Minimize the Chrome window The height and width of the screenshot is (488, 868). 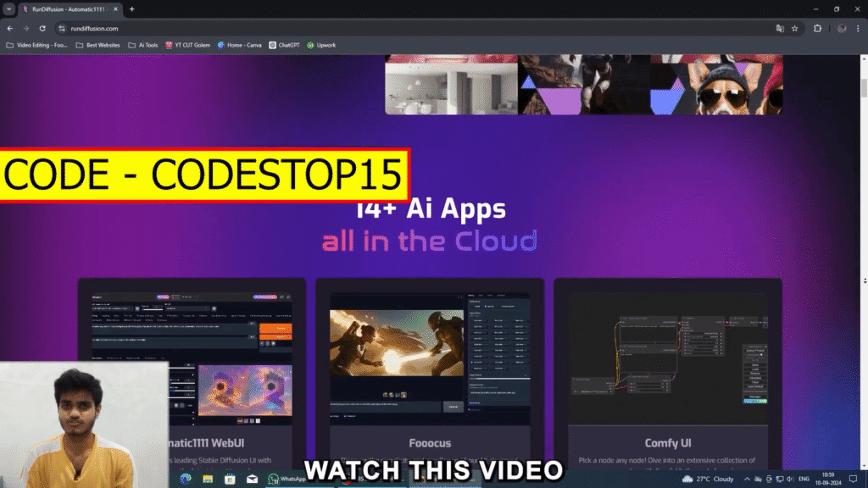(816, 8)
